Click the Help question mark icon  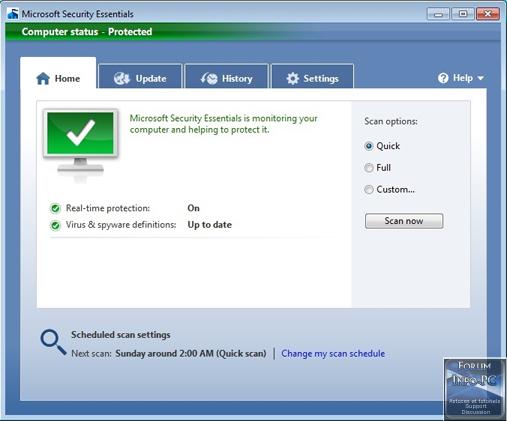(443, 78)
